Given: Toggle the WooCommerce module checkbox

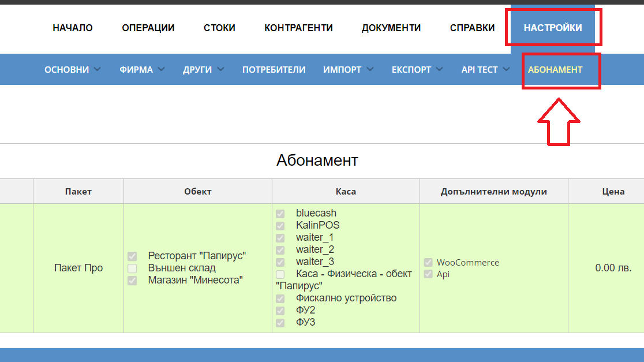Looking at the screenshot, I should tap(428, 262).
